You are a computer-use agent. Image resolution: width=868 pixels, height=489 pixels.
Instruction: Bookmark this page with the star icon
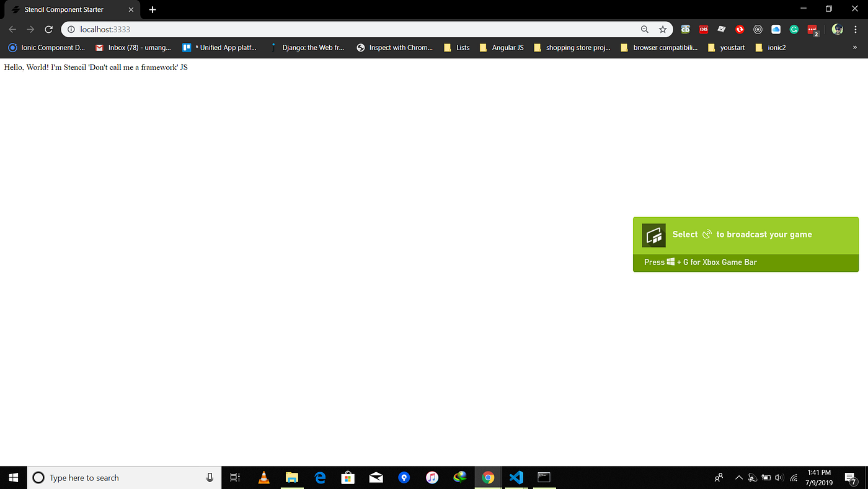pos(663,29)
